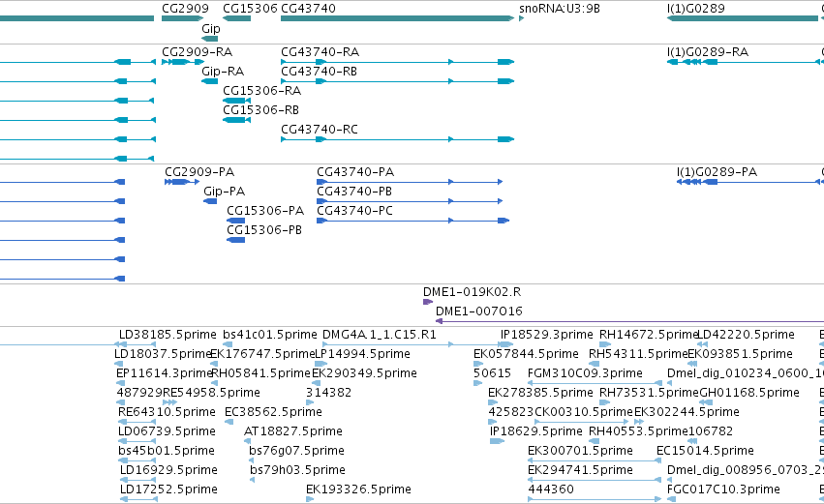The height and width of the screenshot is (504, 824).
Task: Select clone DME1-007O16
Action: coord(629,321)
